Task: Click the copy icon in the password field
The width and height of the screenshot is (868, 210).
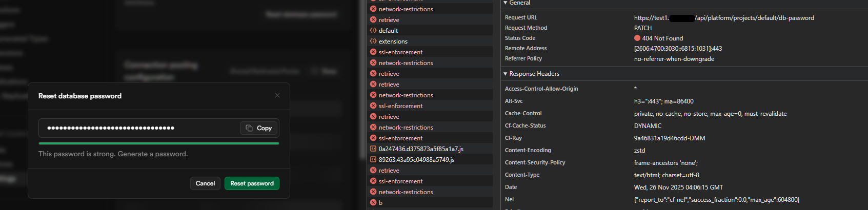Action: (x=249, y=128)
